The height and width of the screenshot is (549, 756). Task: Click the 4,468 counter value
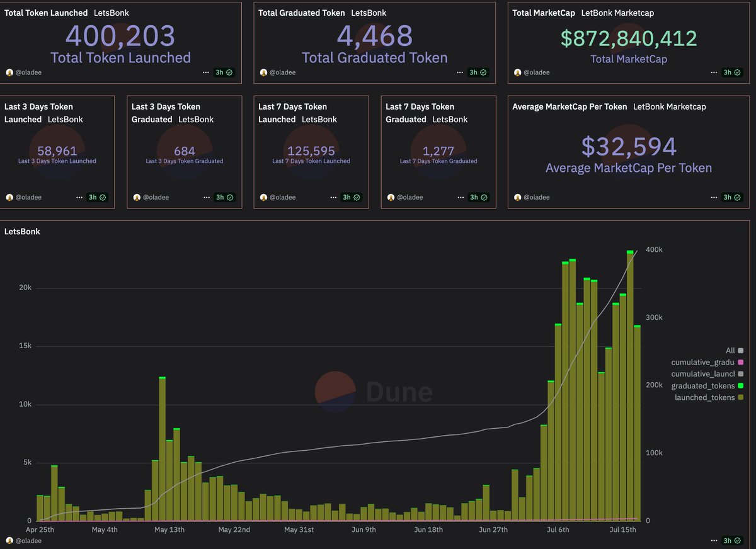pos(375,36)
